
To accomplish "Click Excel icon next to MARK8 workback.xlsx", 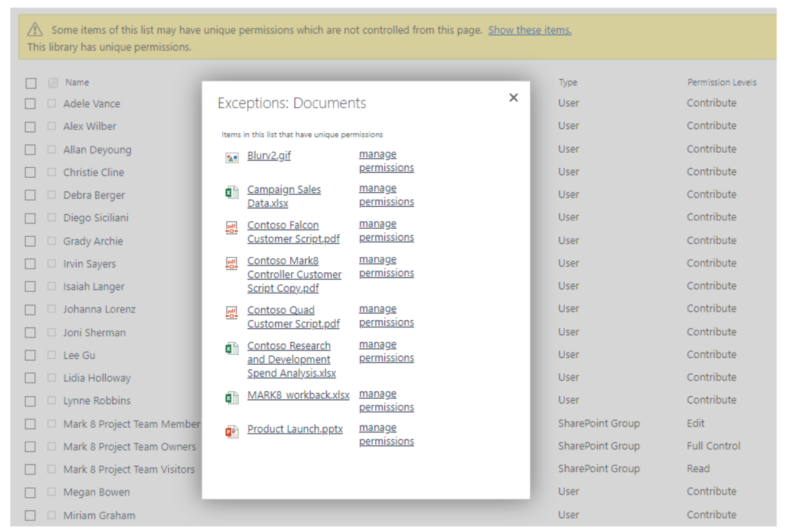I will tap(231, 398).
